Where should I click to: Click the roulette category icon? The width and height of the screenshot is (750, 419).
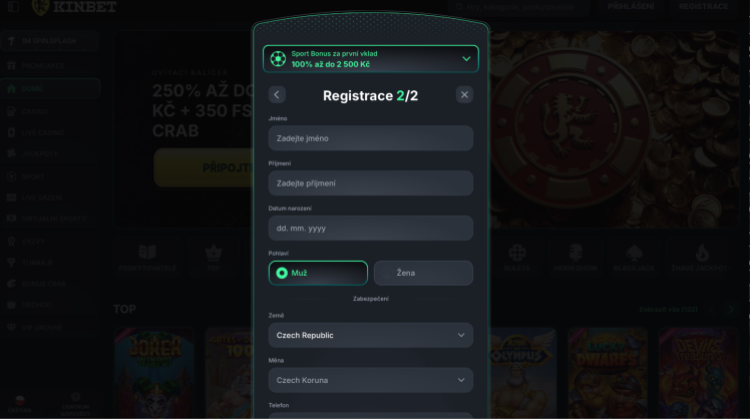click(x=517, y=253)
